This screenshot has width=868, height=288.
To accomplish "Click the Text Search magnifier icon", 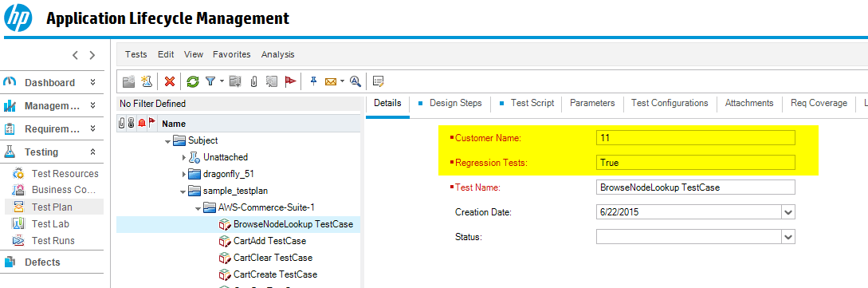I will [x=355, y=81].
